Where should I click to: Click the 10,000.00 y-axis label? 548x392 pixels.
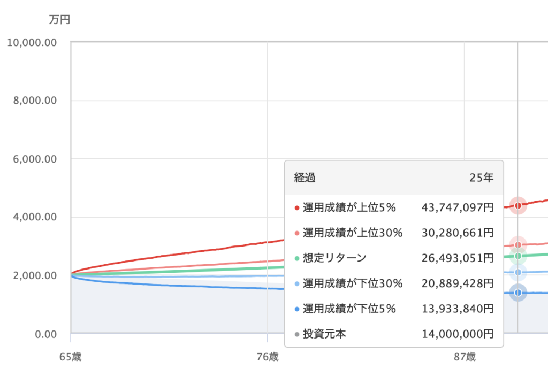coord(32,42)
